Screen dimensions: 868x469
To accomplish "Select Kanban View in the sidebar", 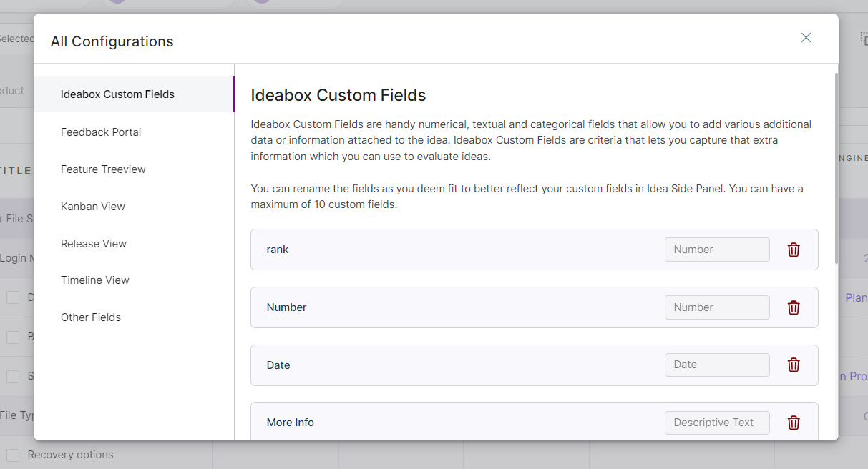I will coord(93,207).
